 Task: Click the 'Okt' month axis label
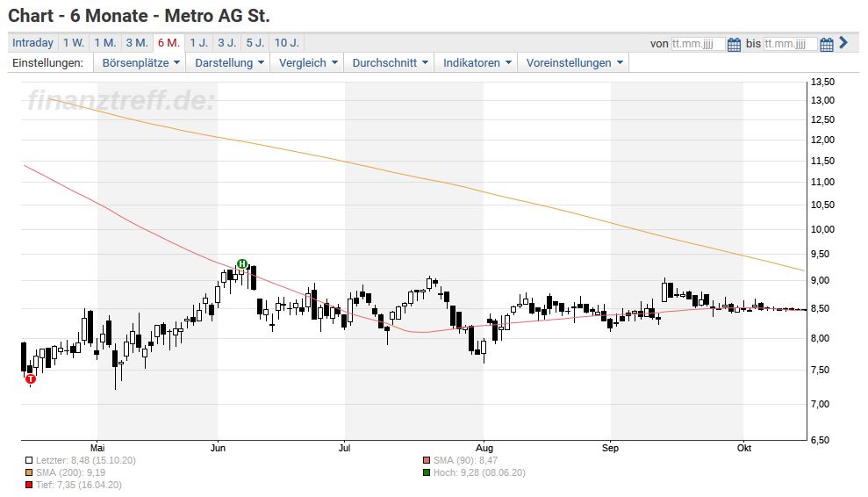tap(744, 448)
